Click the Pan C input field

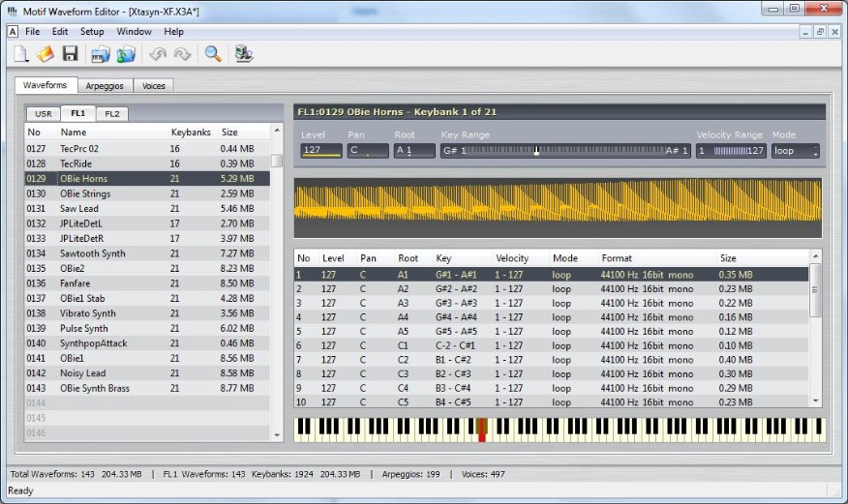coord(368,151)
